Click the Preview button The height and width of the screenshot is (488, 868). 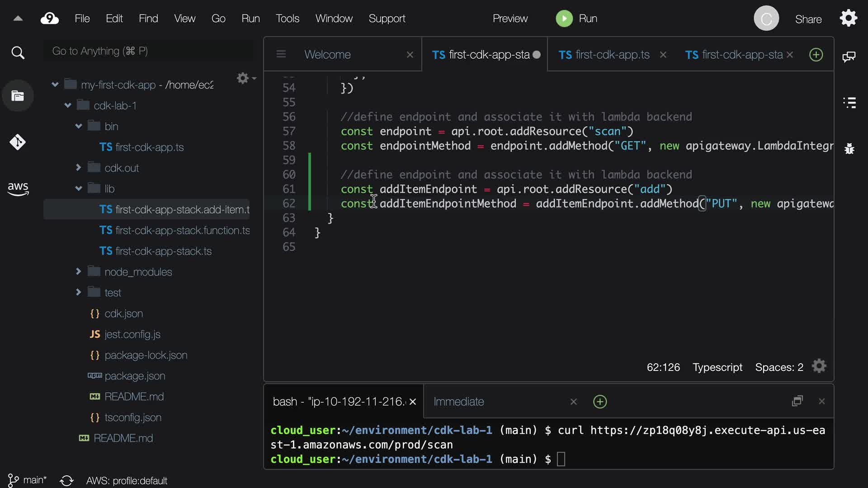click(510, 19)
